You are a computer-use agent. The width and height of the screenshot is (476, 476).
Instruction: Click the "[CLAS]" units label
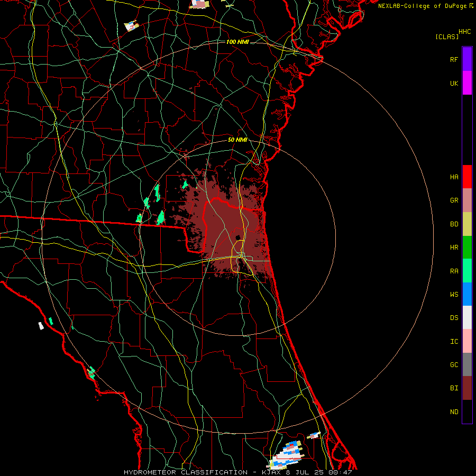[447, 36]
